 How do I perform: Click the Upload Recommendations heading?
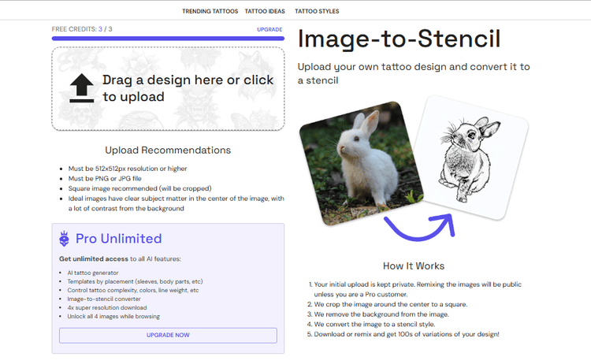point(168,150)
